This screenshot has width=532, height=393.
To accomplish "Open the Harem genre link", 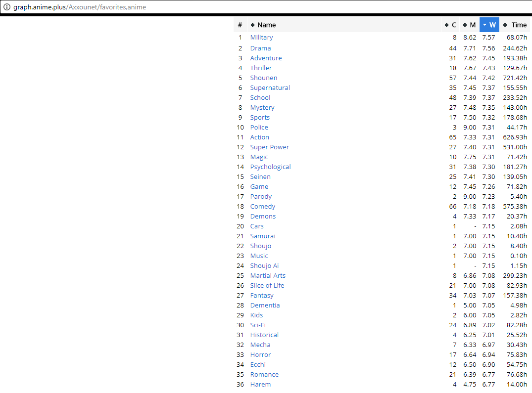I will coord(260,384).
